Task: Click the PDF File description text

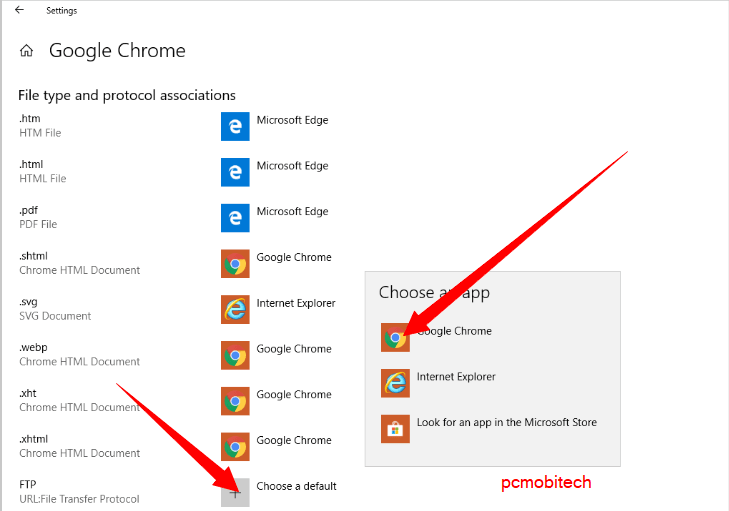Action: [38, 224]
